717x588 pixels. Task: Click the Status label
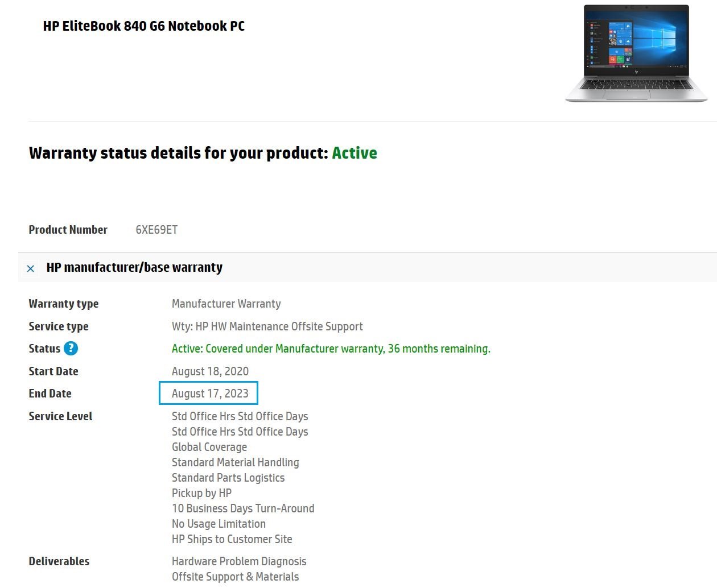[x=44, y=349]
